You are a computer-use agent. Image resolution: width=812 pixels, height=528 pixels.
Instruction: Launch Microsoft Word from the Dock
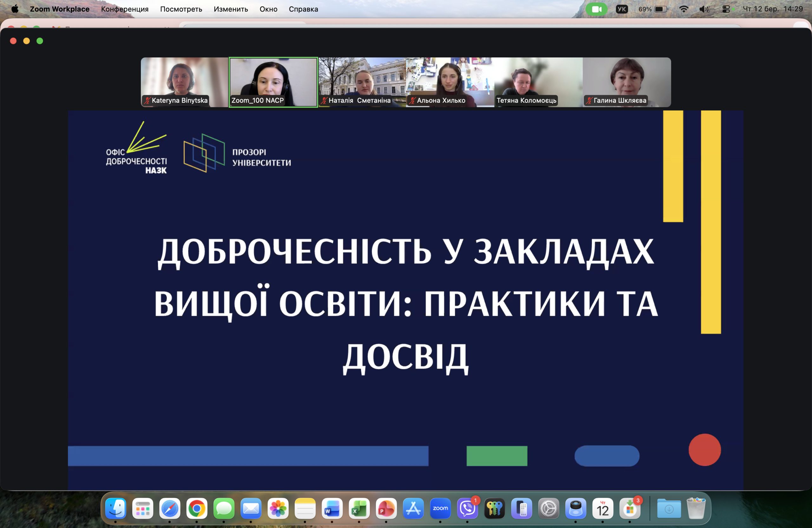332,508
